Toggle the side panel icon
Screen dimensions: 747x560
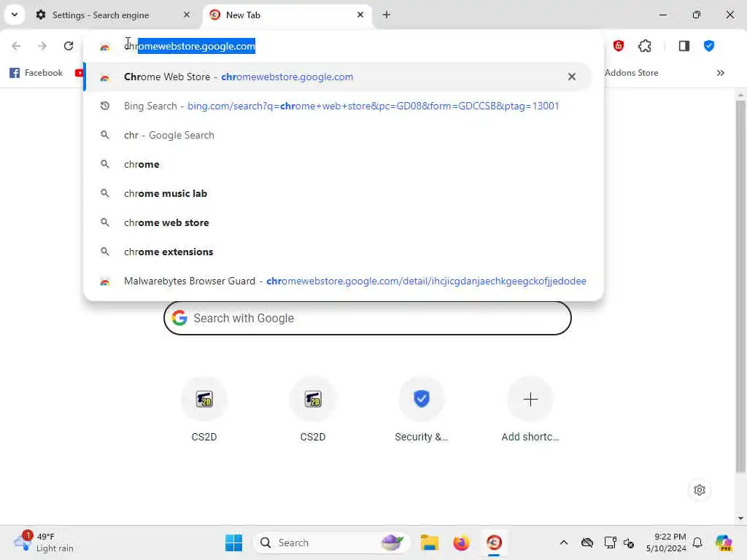coord(684,46)
